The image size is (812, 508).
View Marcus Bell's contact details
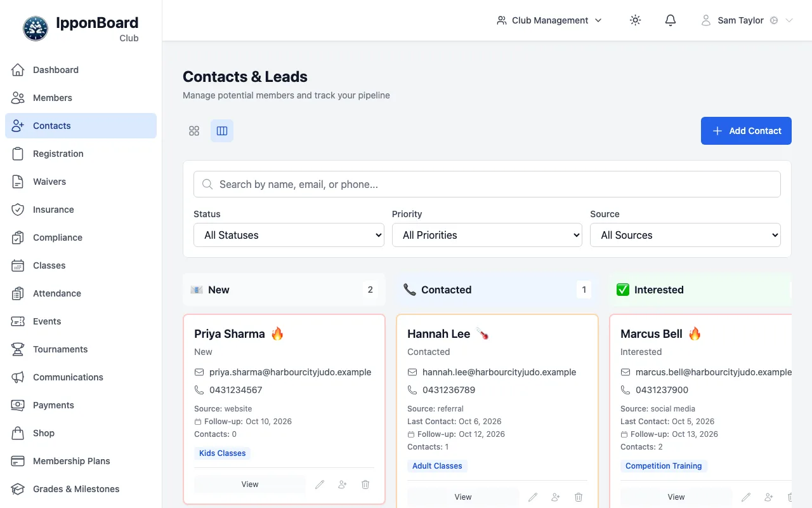point(676,497)
